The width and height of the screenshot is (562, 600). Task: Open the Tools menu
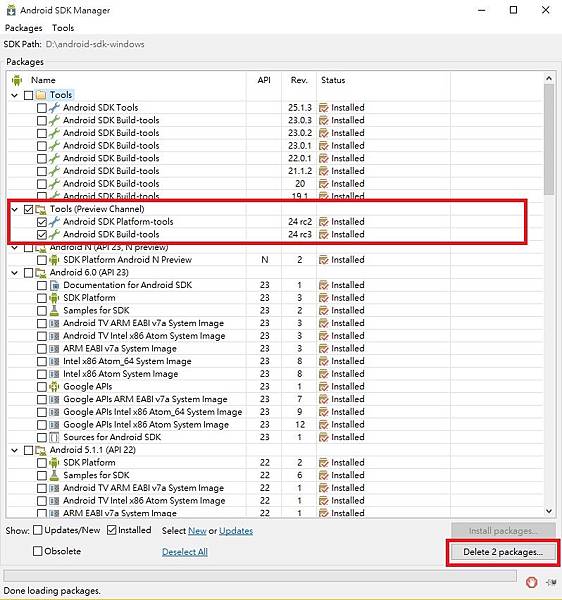pyautogui.click(x=63, y=28)
